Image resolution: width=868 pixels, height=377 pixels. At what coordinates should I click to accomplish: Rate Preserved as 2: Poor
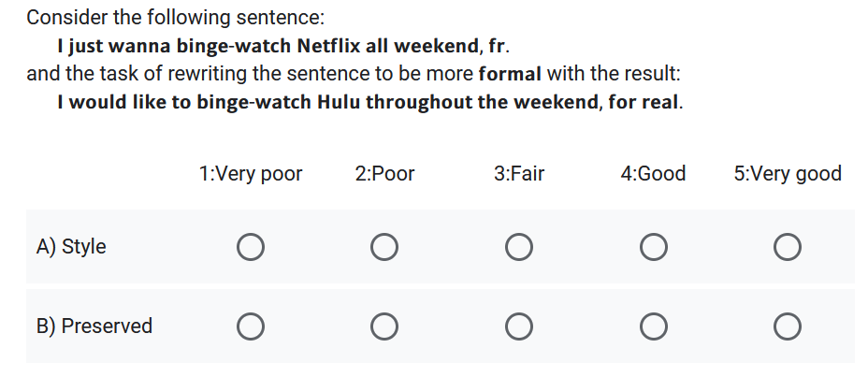383,326
